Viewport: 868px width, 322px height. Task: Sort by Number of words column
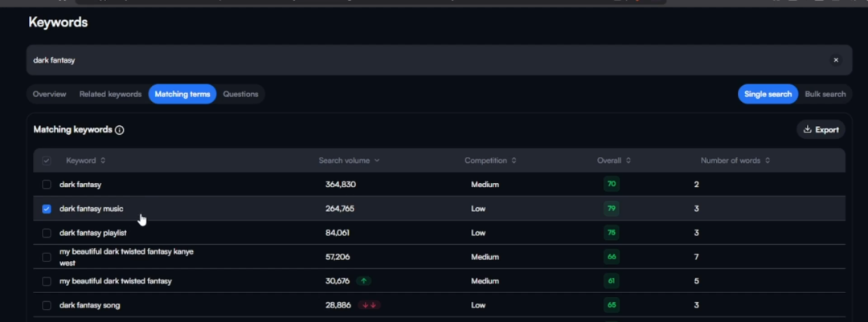tap(735, 161)
